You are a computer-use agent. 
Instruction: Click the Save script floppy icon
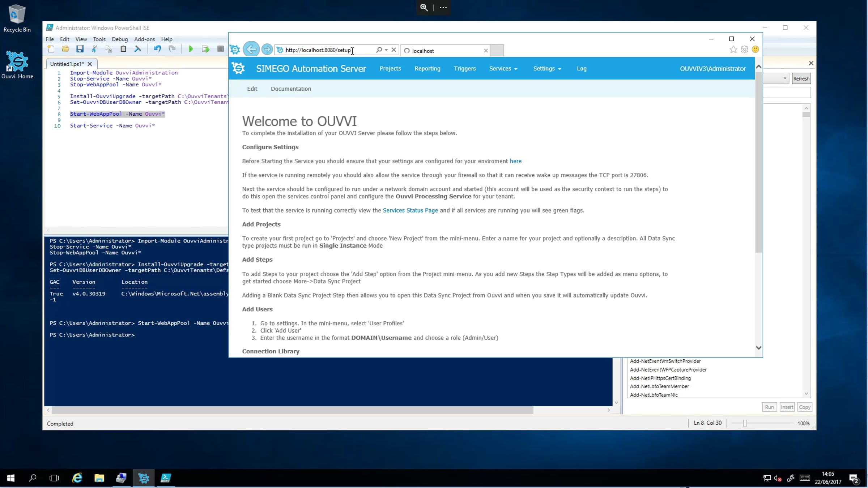[x=80, y=49]
